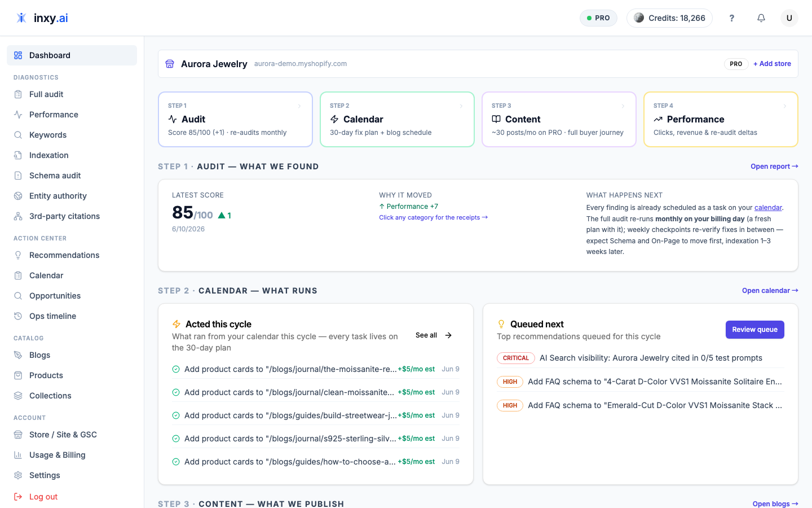Select Keywords in Diagnostics
Image resolution: width=812 pixels, height=508 pixels.
point(72,135)
